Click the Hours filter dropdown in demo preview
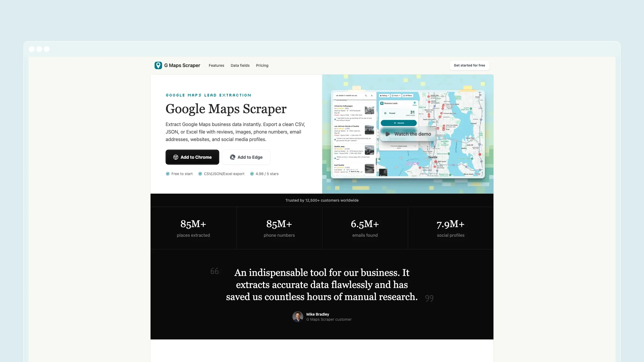This screenshot has width=644, height=362. 396,95
